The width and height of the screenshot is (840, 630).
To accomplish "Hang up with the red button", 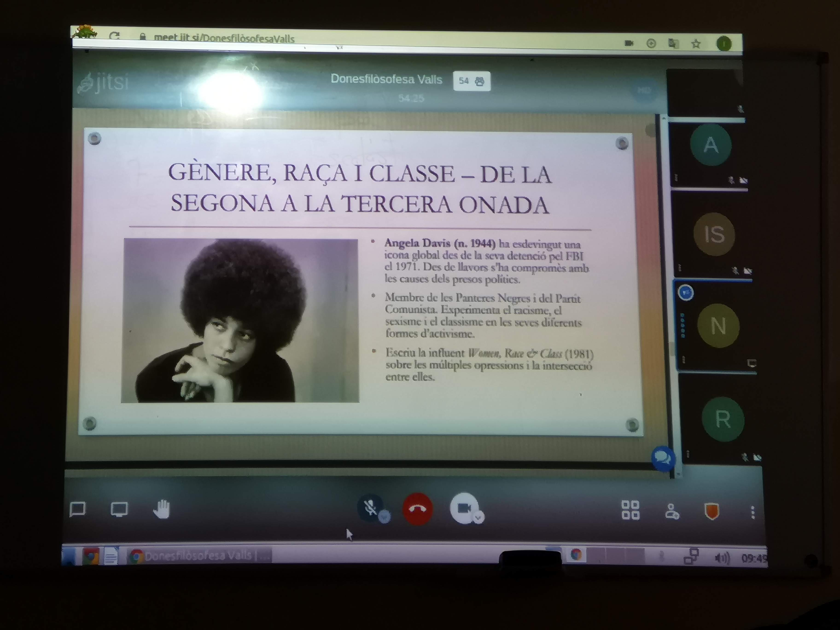I will point(417,509).
